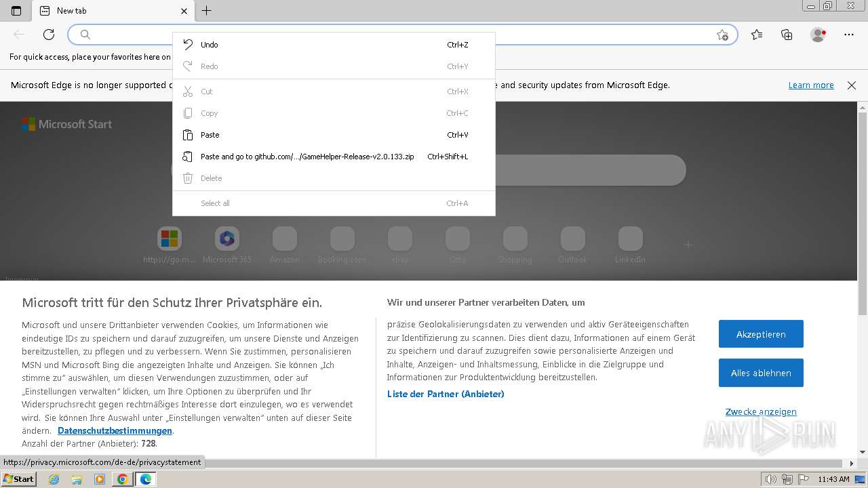Open the Amazon quick link tile

285,245
